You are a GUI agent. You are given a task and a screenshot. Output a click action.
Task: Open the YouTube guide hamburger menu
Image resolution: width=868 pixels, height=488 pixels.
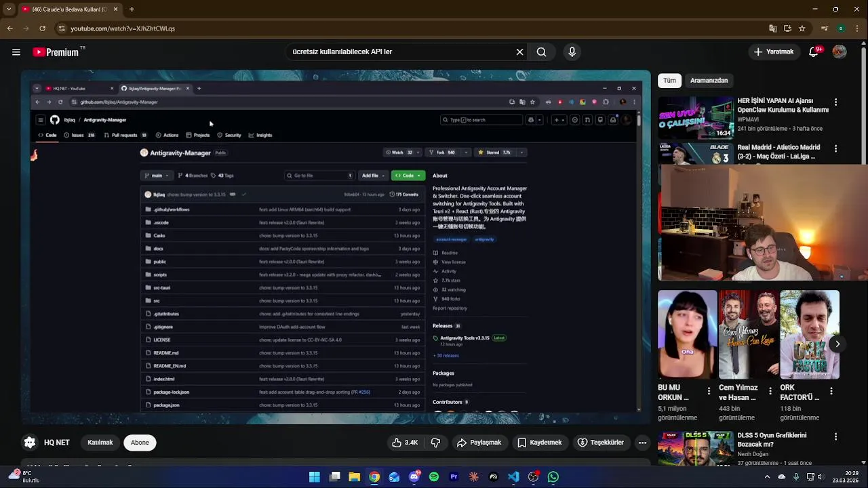click(16, 52)
